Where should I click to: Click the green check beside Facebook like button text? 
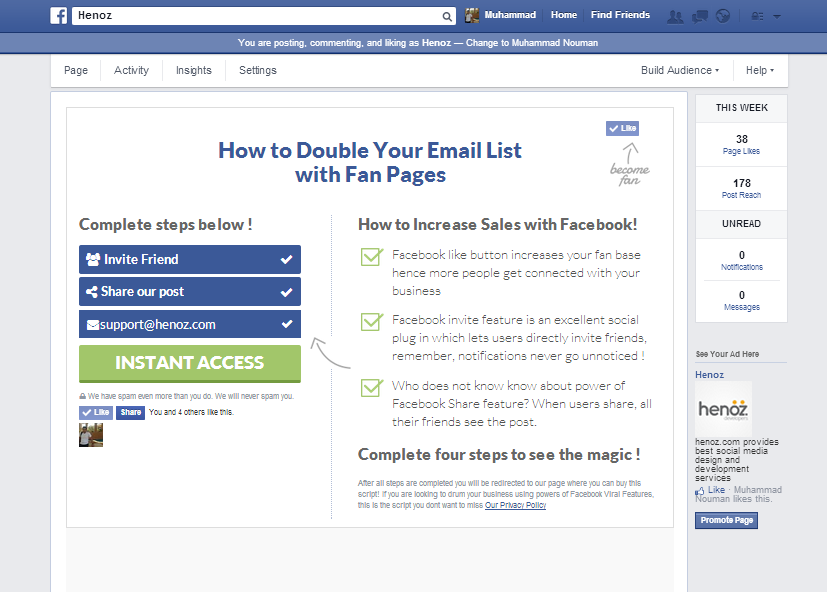pos(371,256)
